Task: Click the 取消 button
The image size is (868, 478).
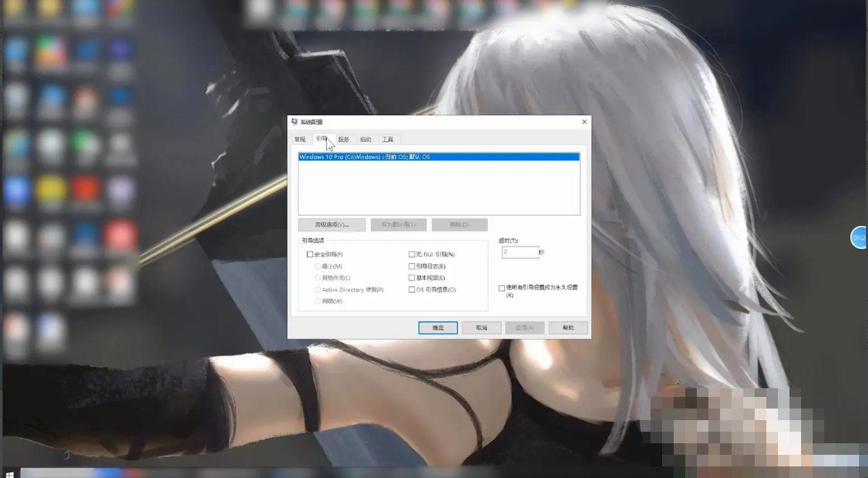Action: (481, 327)
